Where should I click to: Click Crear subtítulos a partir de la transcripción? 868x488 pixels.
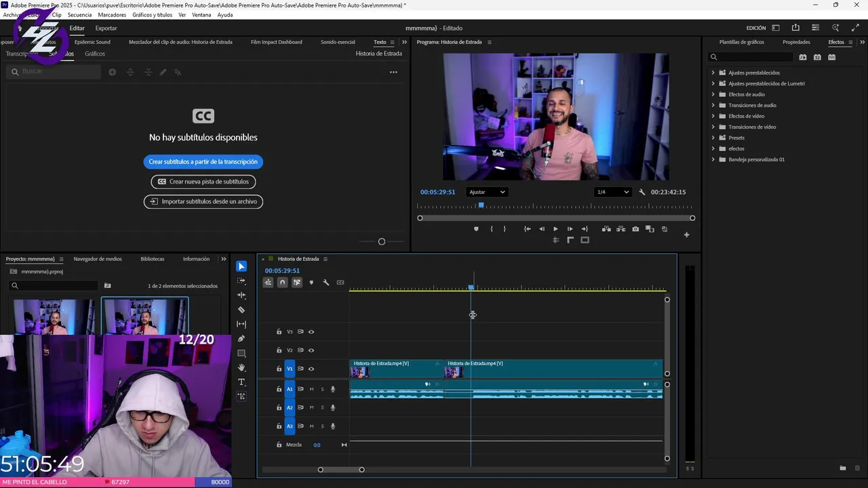[203, 162]
